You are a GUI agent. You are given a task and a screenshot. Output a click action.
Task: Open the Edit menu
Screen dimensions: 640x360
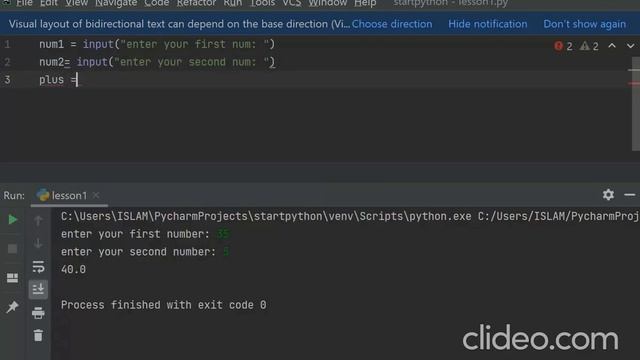[49, 3]
